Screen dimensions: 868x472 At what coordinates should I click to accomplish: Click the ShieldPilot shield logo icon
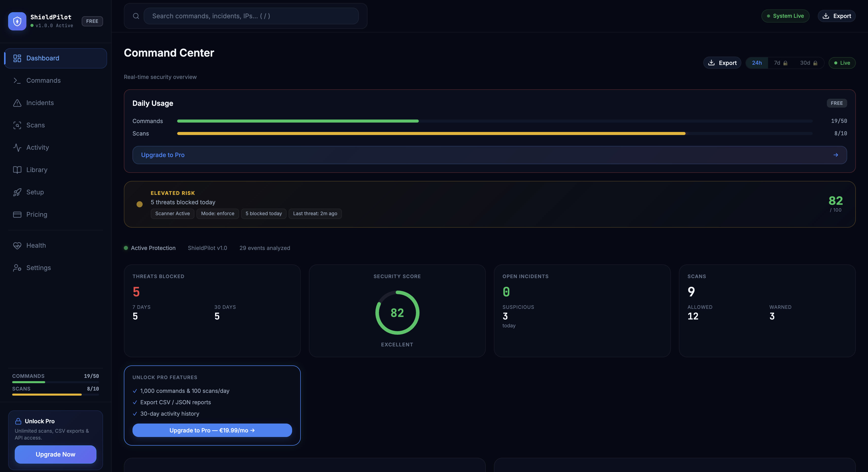pos(17,21)
